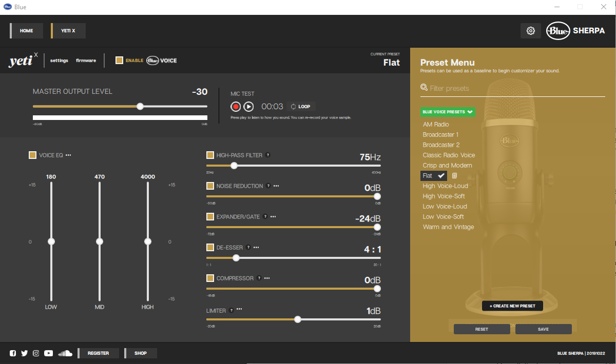The height and width of the screenshot is (364, 616).
Task: Expand Voice EQ more options ellipsis
Action: pos(68,155)
